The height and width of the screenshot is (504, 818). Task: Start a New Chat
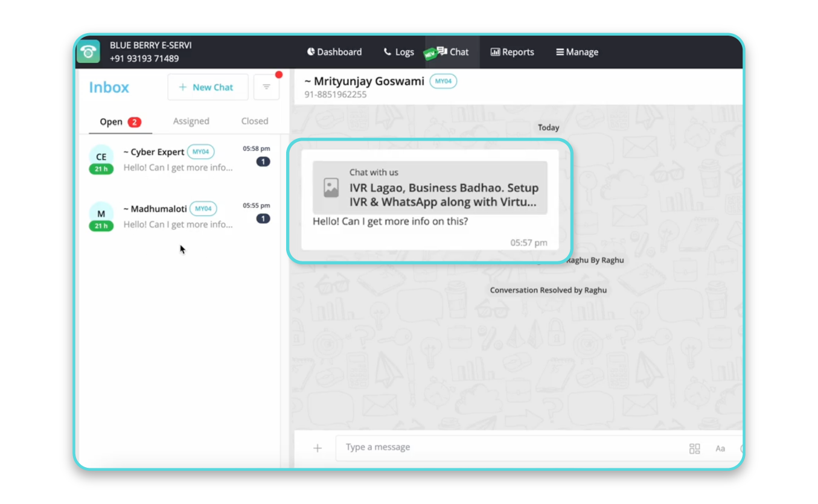coord(208,87)
